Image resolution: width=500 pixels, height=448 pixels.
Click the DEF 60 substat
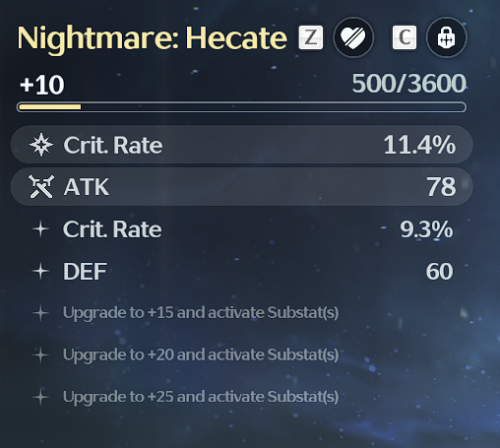click(242, 271)
